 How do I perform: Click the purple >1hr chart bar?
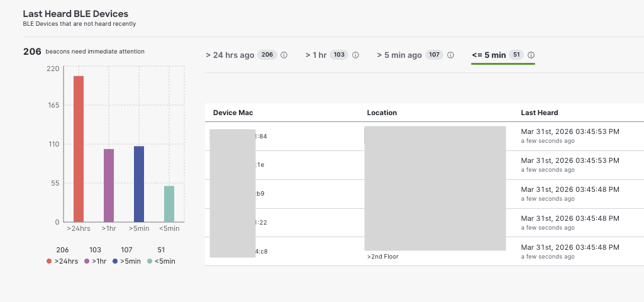pyautogui.click(x=109, y=185)
